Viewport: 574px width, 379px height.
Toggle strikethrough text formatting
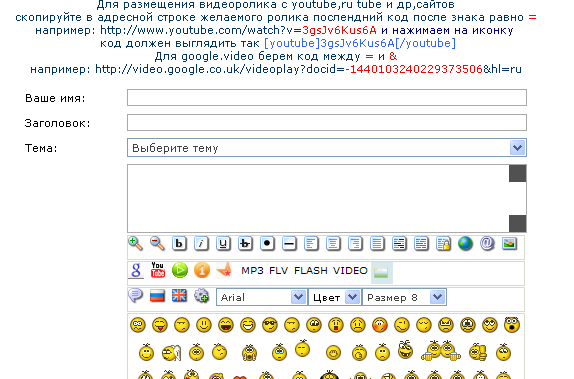(x=245, y=244)
